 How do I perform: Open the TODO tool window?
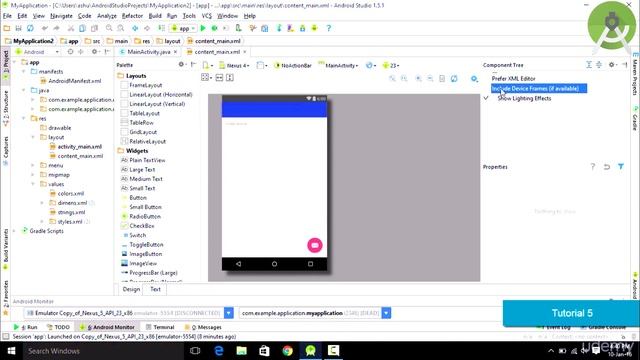pos(59,327)
